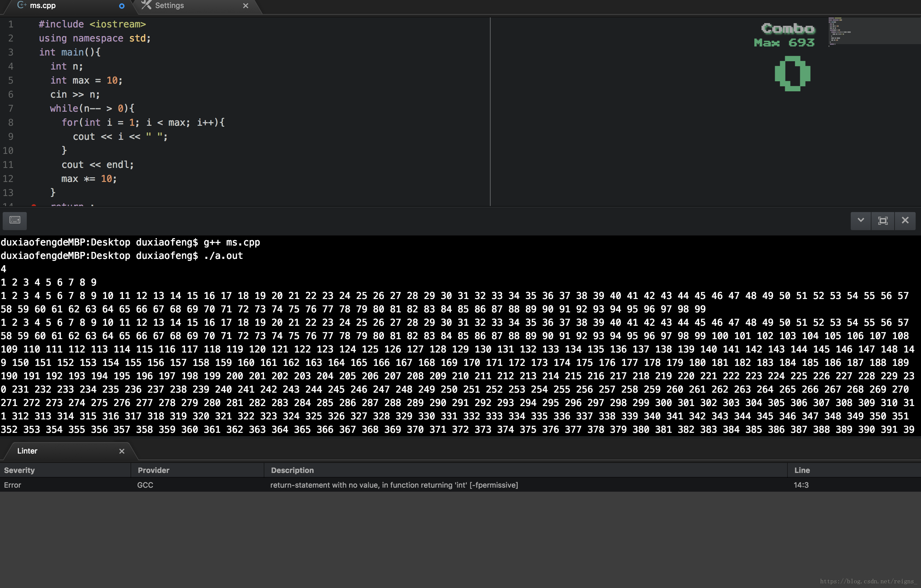921x588 pixels.
Task: Click the Combo Max 693 counter
Action: (x=785, y=35)
